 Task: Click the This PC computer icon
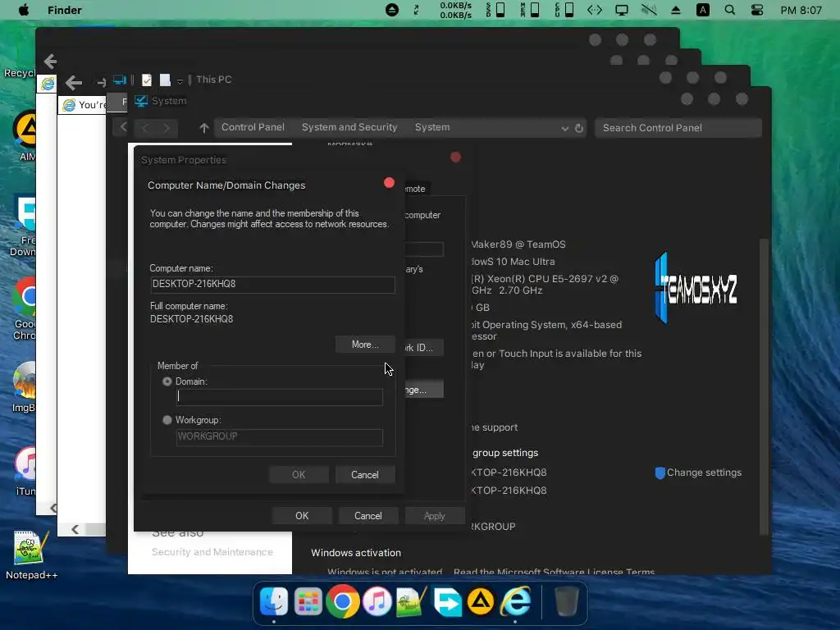click(x=120, y=80)
